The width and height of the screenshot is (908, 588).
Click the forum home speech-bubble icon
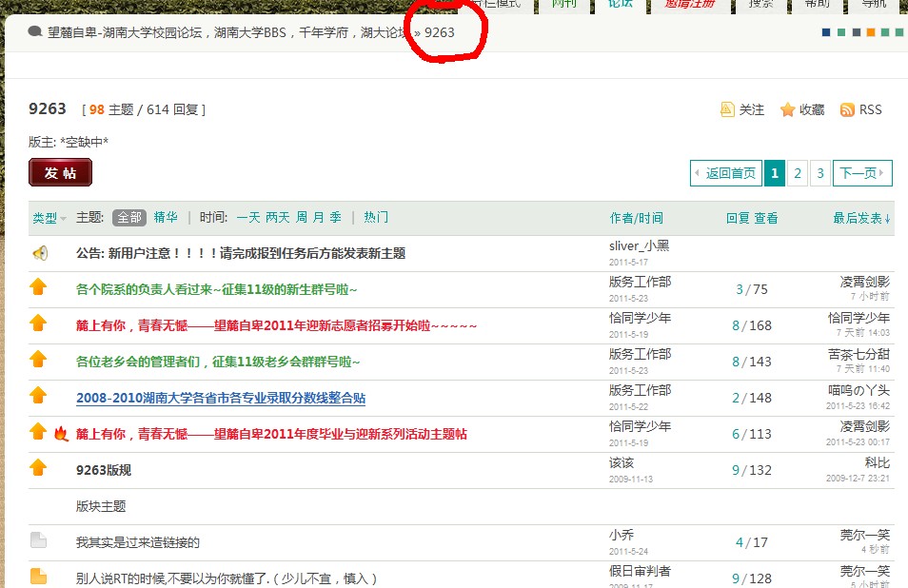pyautogui.click(x=35, y=31)
